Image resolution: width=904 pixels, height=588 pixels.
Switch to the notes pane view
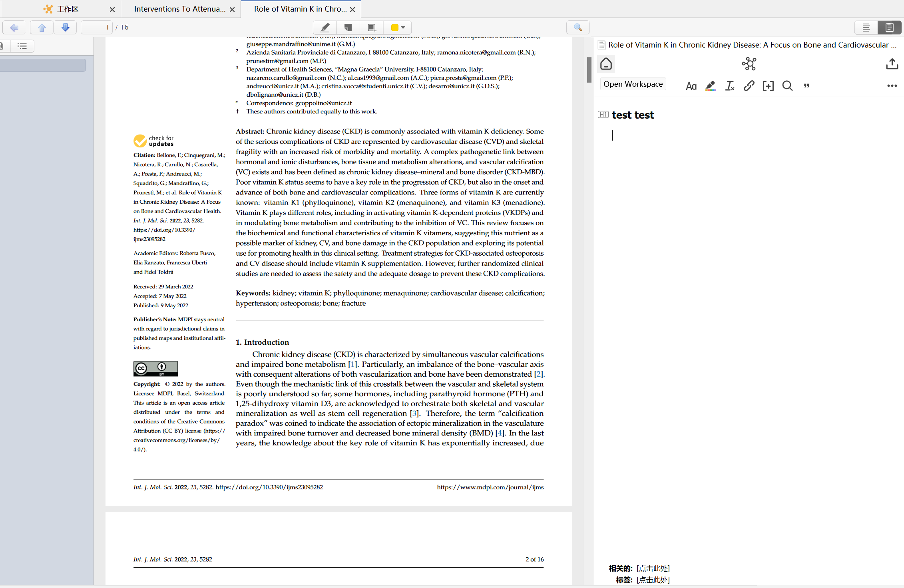coord(889,28)
